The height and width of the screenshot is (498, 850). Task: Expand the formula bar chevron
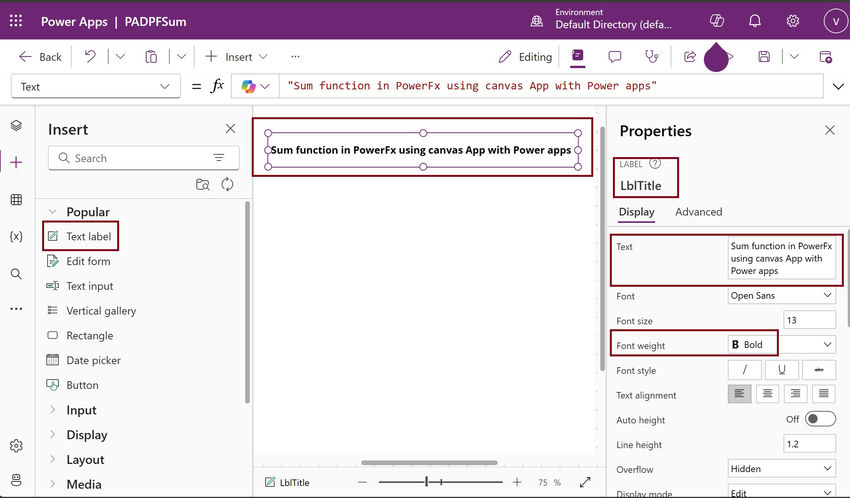[838, 86]
